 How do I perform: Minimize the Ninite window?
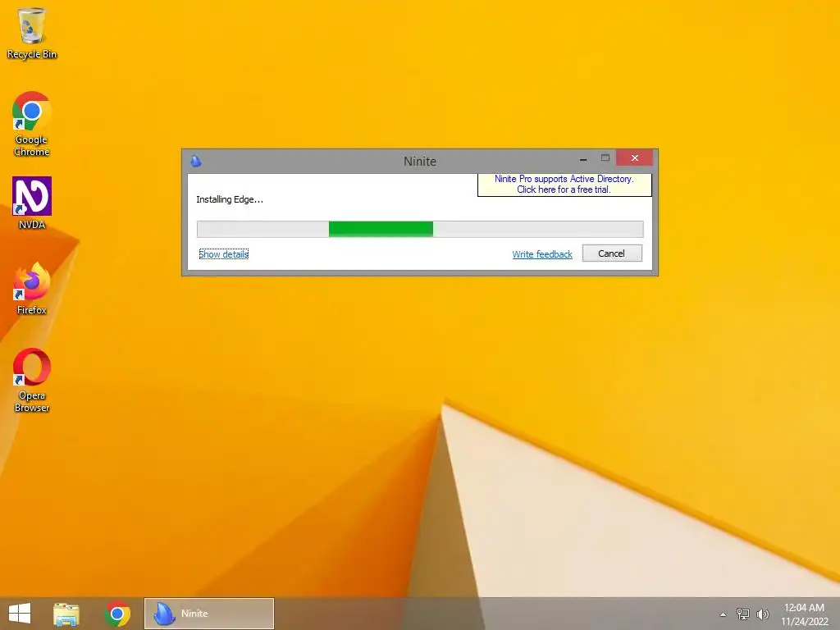[583, 158]
